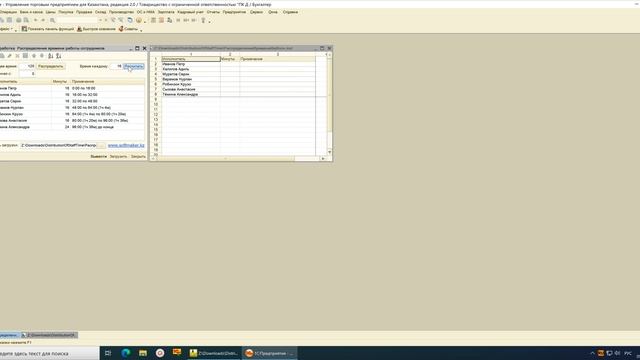Select row with note '32:00 по 48:00'
640x360 pixels.
pyautogui.click(x=72, y=101)
